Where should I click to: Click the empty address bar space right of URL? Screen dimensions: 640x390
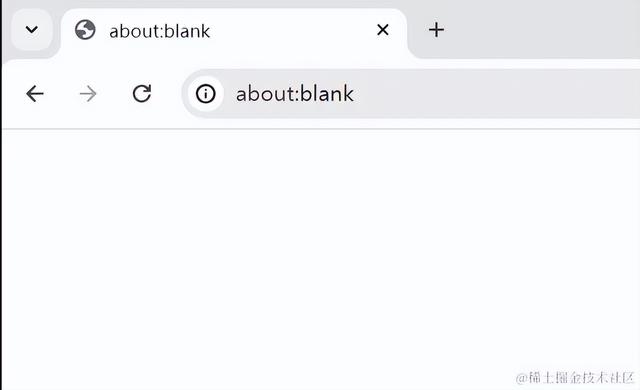(x=496, y=94)
